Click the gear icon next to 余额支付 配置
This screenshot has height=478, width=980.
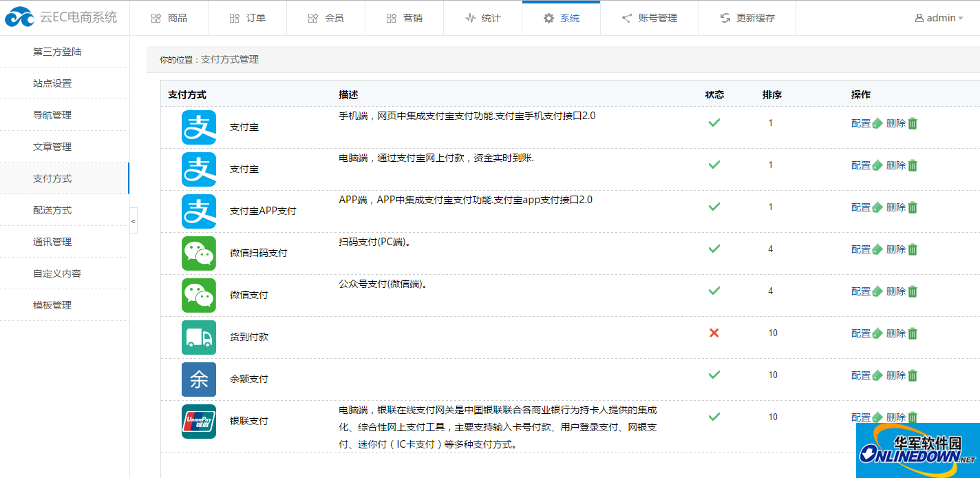(876, 376)
